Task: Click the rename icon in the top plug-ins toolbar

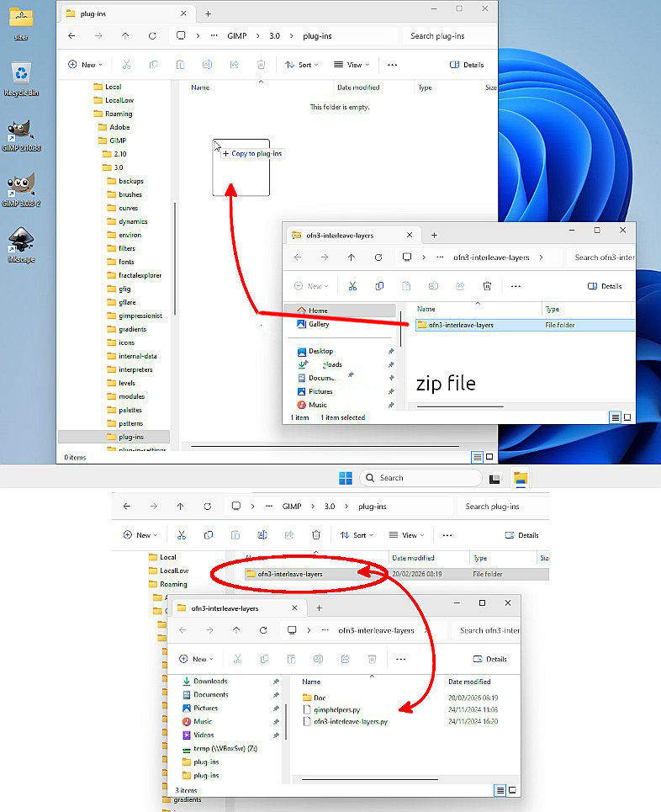Action: click(x=207, y=65)
